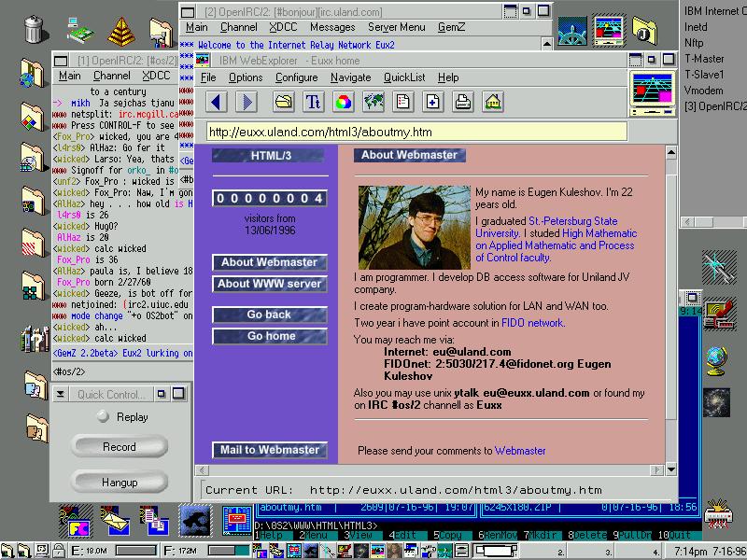
Task: Click the Go home button on the page
Action: pos(270,336)
